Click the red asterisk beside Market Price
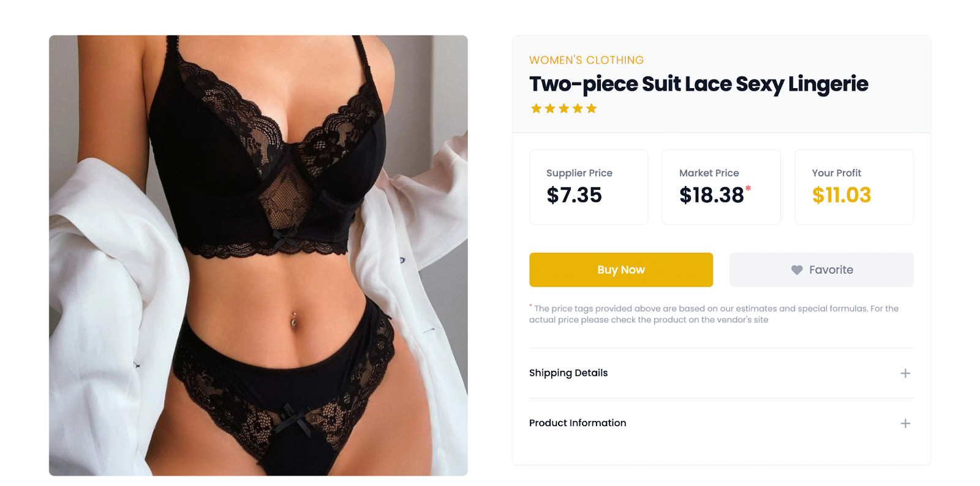 coord(748,189)
